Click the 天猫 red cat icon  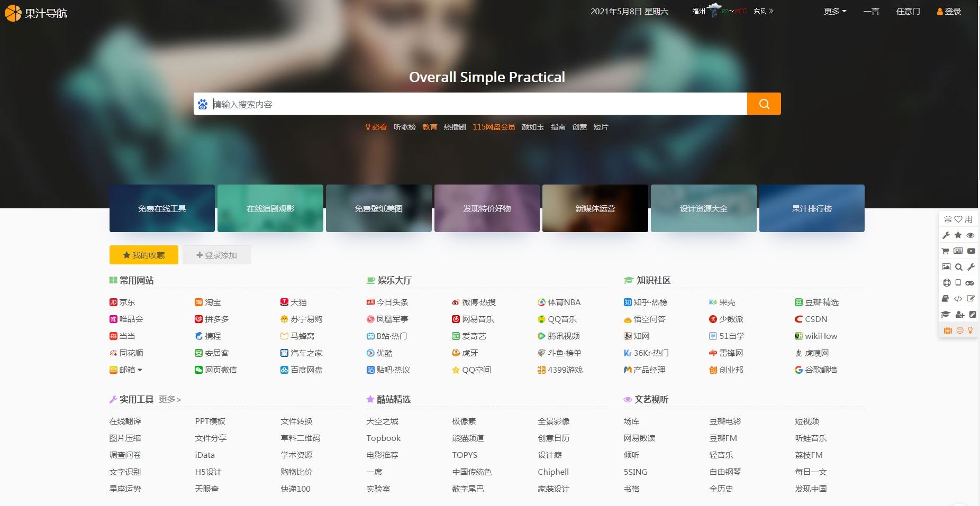pyautogui.click(x=284, y=302)
